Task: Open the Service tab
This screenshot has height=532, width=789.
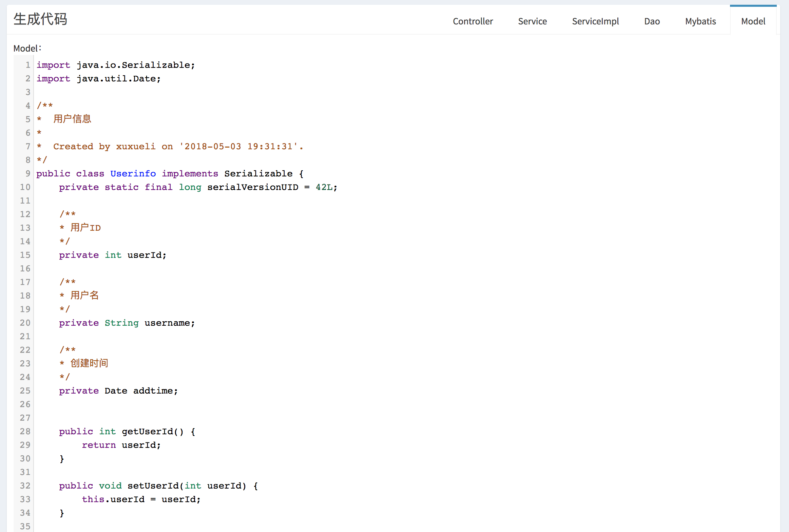Action: (x=532, y=21)
